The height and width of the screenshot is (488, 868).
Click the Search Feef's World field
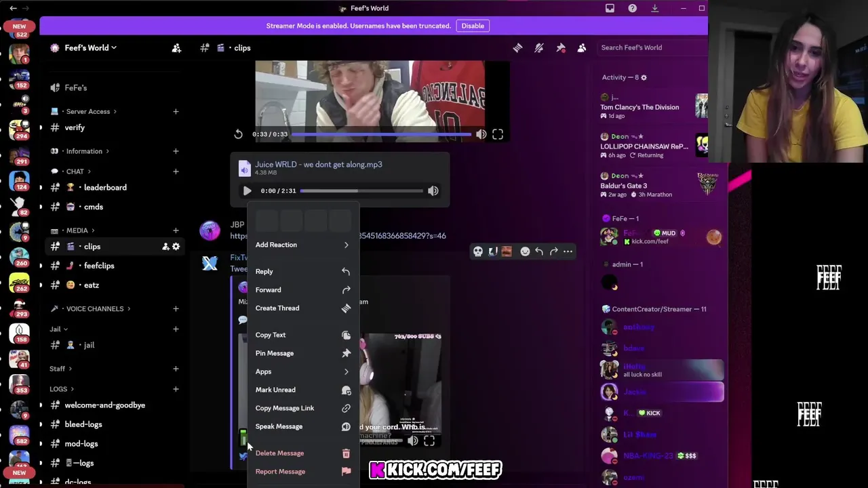(x=652, y=47)
